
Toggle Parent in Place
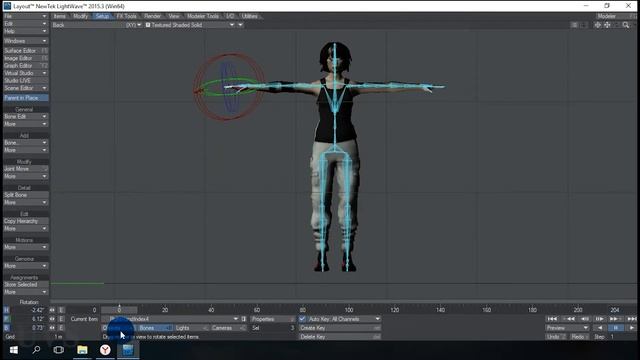(26, 98)
